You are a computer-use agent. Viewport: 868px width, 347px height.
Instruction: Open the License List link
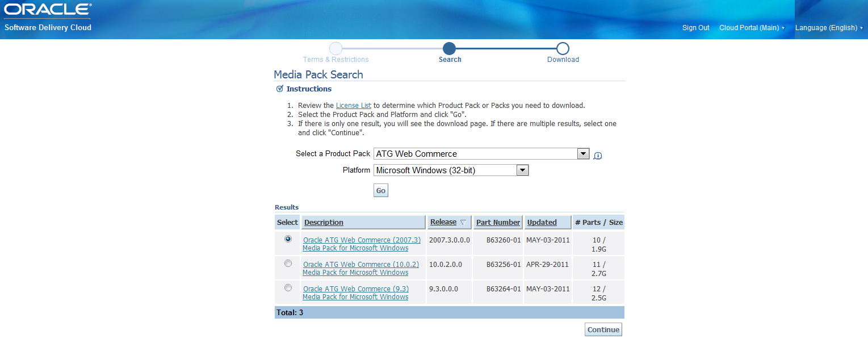[x=354, y=106]
